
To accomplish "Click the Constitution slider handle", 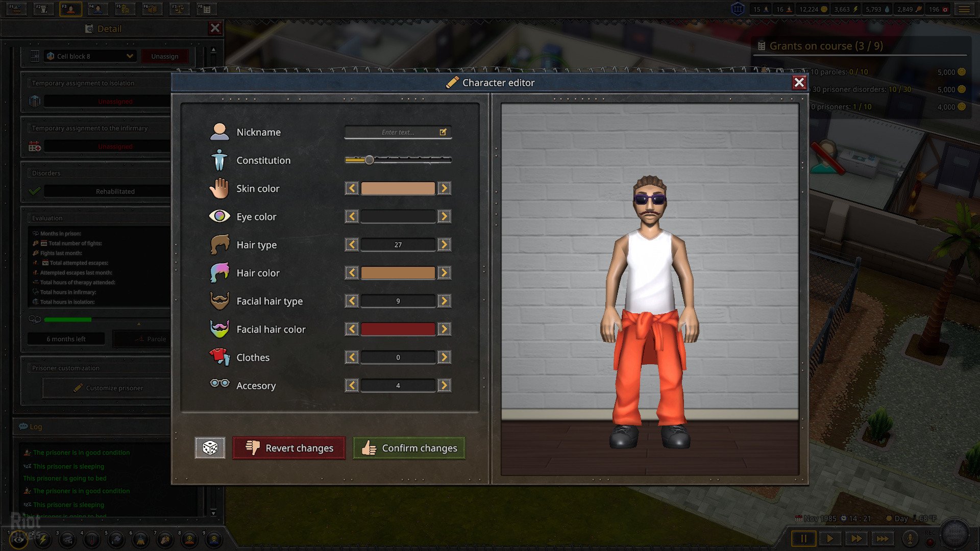I will [369, 160].
